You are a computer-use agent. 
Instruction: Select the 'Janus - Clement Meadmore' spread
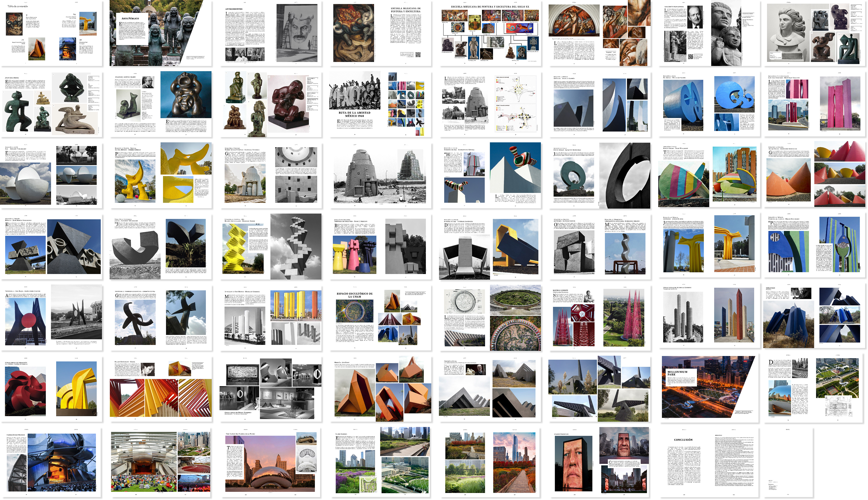tap(161, 247)
